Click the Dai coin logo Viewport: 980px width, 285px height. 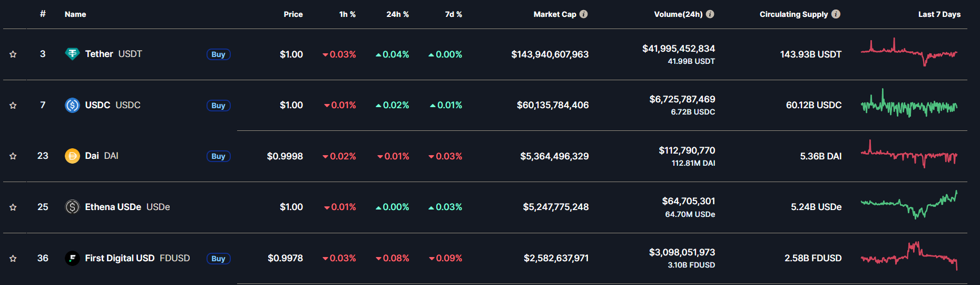[x=72, y=156]
